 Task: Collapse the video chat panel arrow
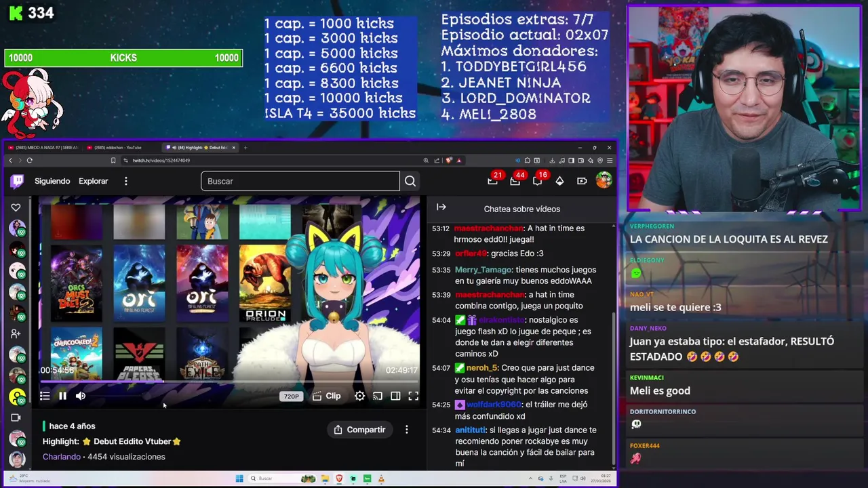tap(441, 207)
